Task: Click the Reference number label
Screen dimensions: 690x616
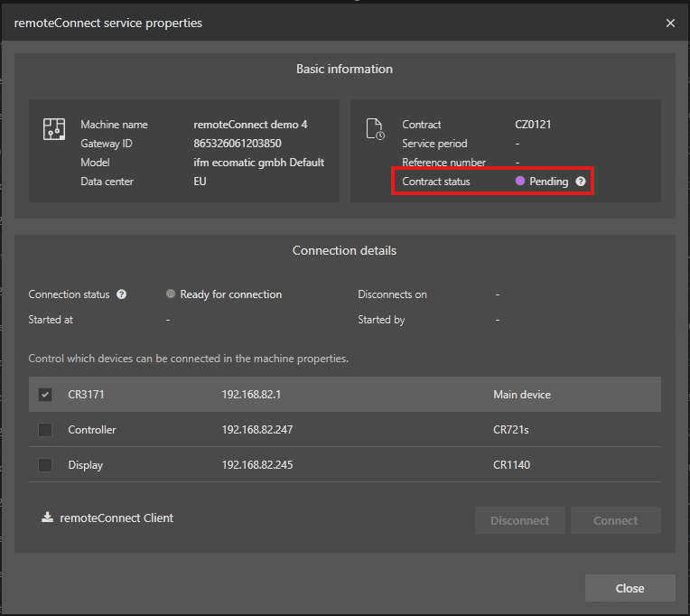Action: [444, 163]
